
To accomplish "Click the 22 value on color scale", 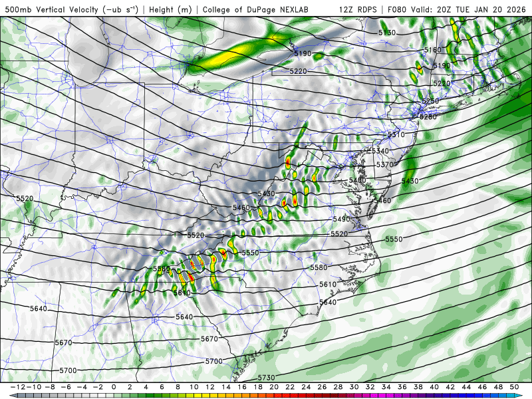I will pos(290,387).
